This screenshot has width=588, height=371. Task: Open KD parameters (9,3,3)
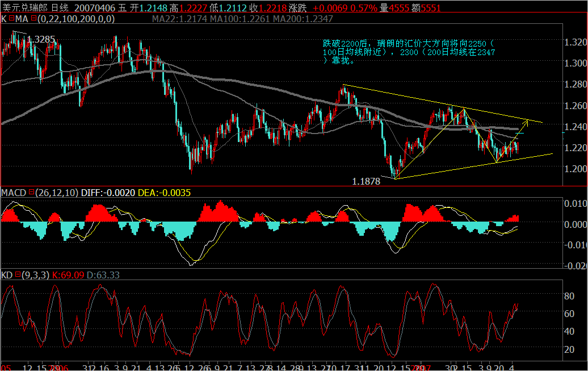tap(35, 275)
